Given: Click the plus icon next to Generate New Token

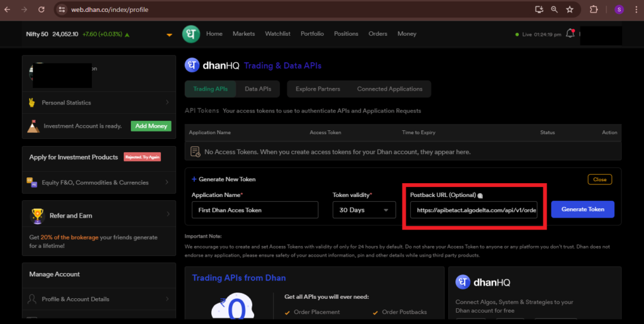Looking at the screenshot, I should 194,179.
